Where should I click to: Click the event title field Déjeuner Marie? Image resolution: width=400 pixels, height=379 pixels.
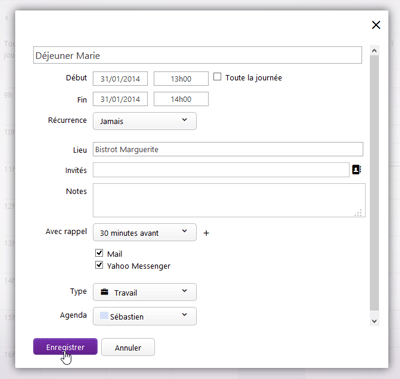point(197,55)
